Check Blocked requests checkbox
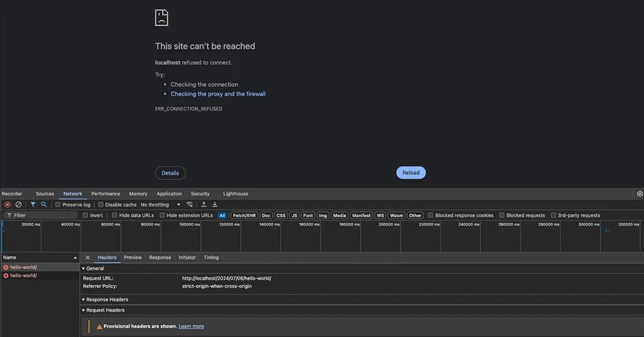The height and width of the screenshot is (337, 644). pos(502,215)
